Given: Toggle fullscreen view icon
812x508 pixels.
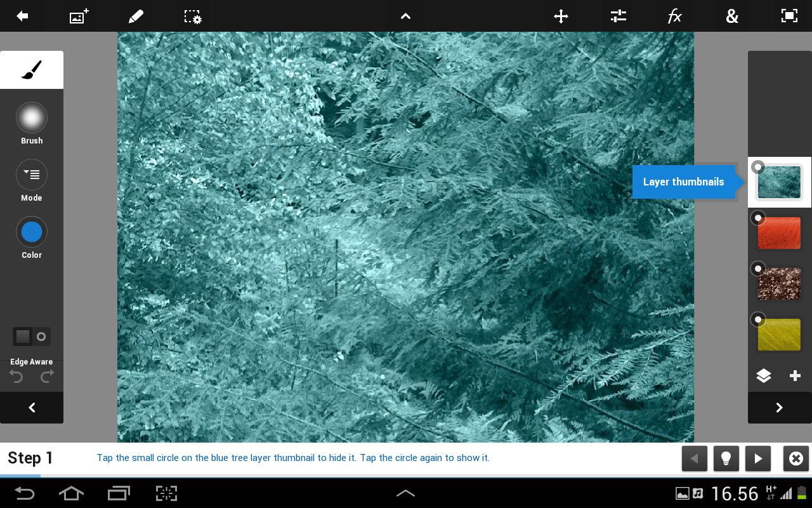Looking at the screenshot, I should pos(789,16).
